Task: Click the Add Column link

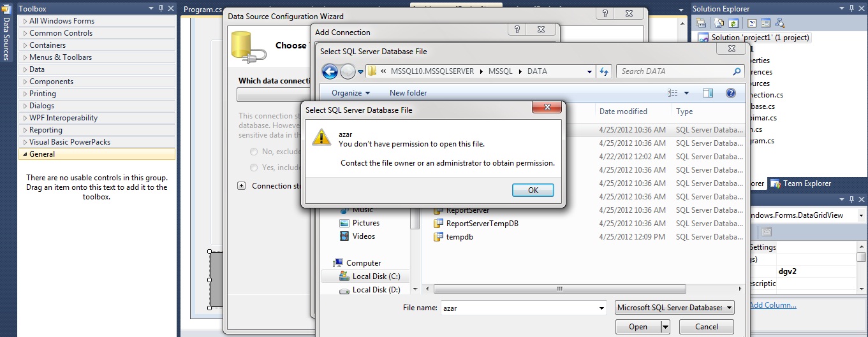Action: 773,305
